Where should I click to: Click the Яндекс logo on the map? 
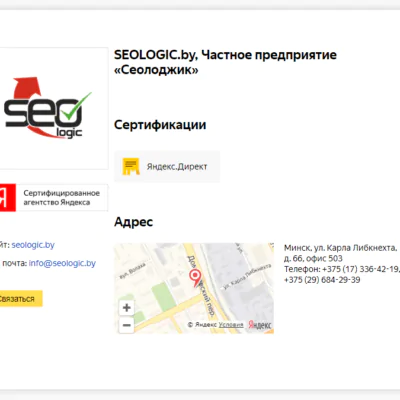pos(260,325)
